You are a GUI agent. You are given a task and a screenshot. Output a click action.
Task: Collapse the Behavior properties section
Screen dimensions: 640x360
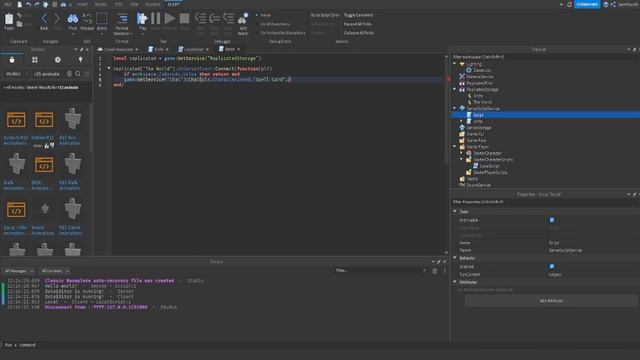pos(455,258)
